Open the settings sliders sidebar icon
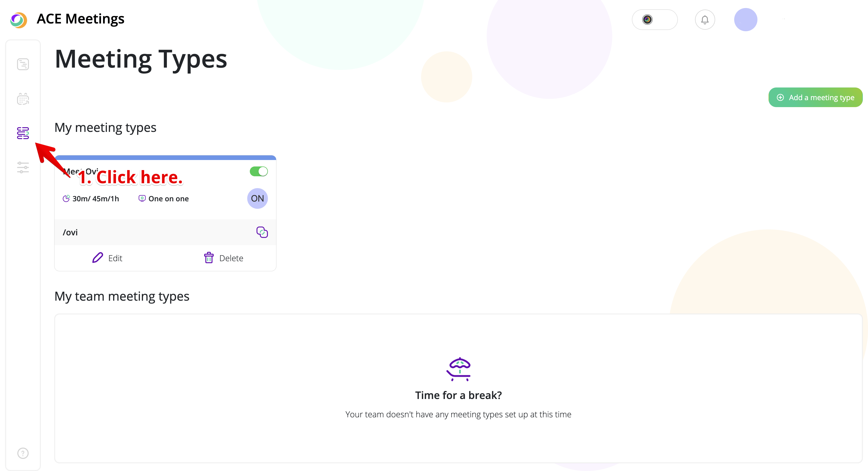Image resolution: width=868 pixels, height=471 pixels. (x=23, y=167)
